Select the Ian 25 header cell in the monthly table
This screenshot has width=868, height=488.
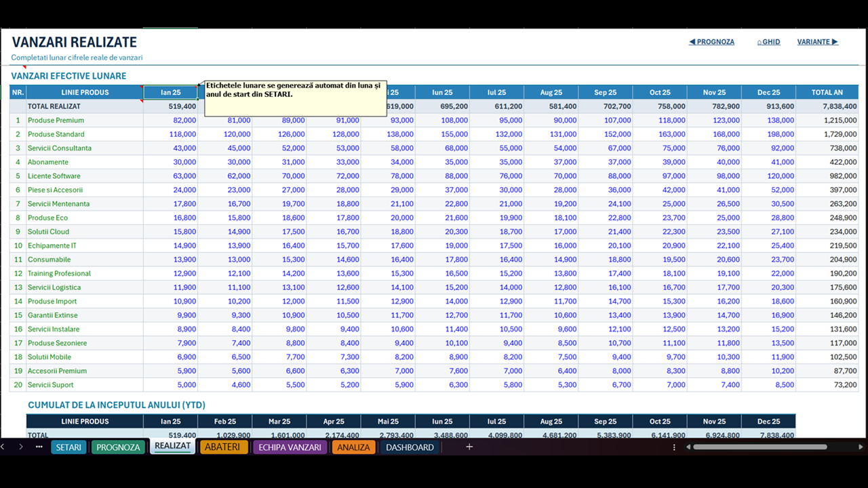[x=171, y=92]
